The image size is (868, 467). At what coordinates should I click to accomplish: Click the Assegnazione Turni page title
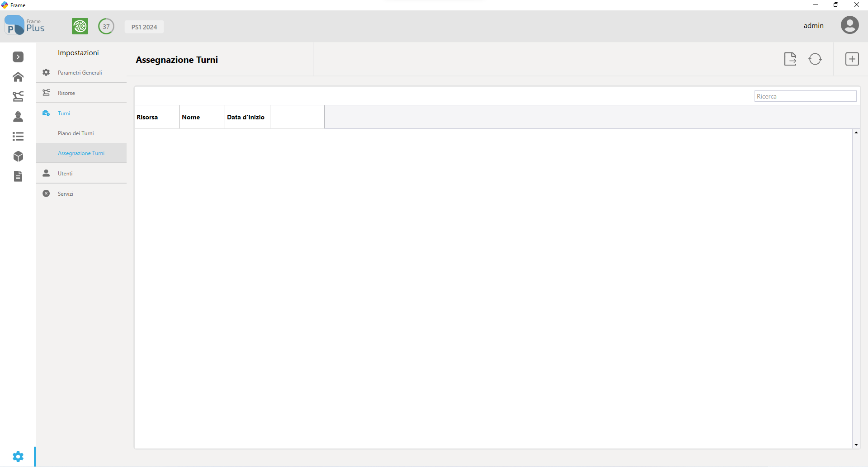pyautogui.click(x=177, y=60)
